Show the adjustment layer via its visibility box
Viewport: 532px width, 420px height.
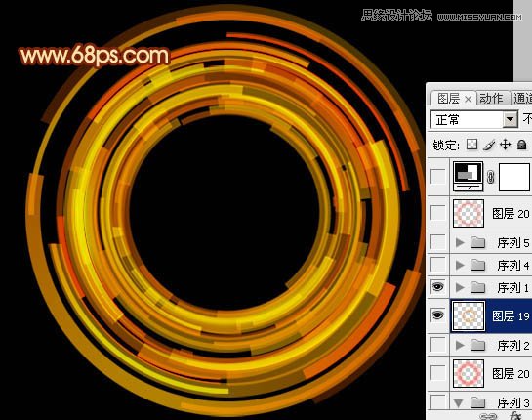(x=438, y=177)
